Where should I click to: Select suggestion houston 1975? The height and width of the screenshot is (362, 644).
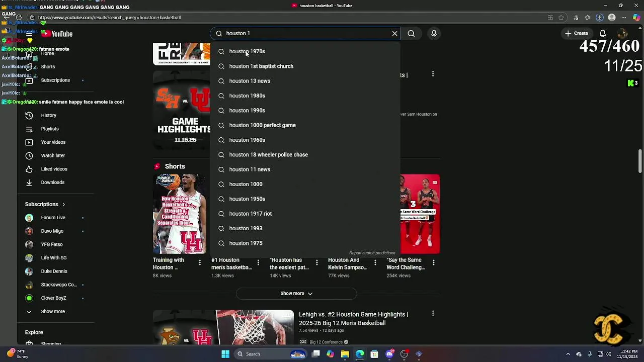(305, 243)
